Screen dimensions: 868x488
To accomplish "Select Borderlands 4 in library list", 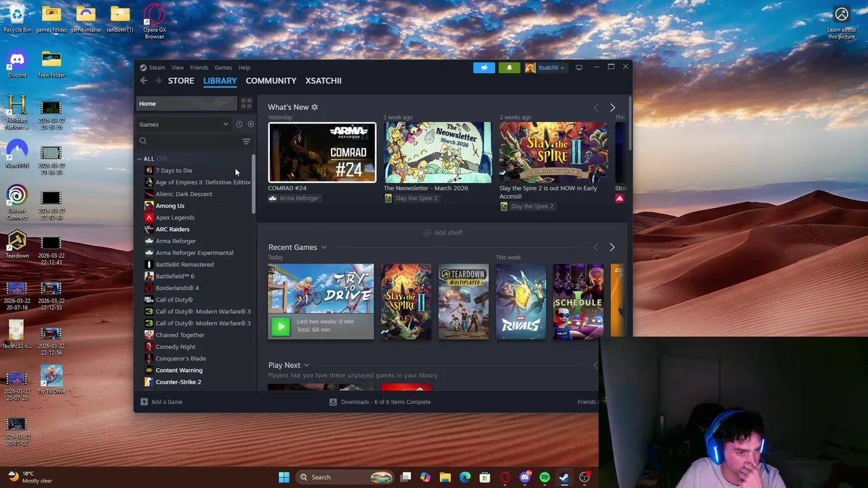I will tap(177, 288).
